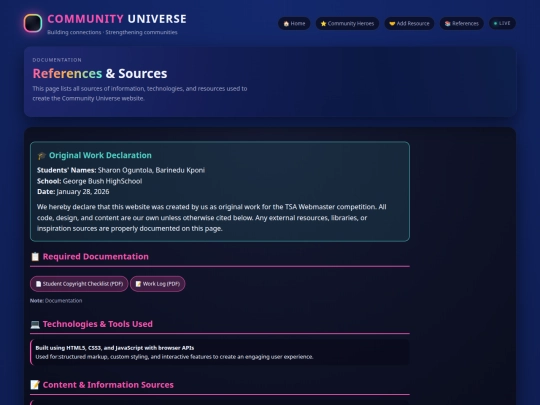Click the green dot in LIVE badge
Screen dimensions: 540x405
coord(496,23)
